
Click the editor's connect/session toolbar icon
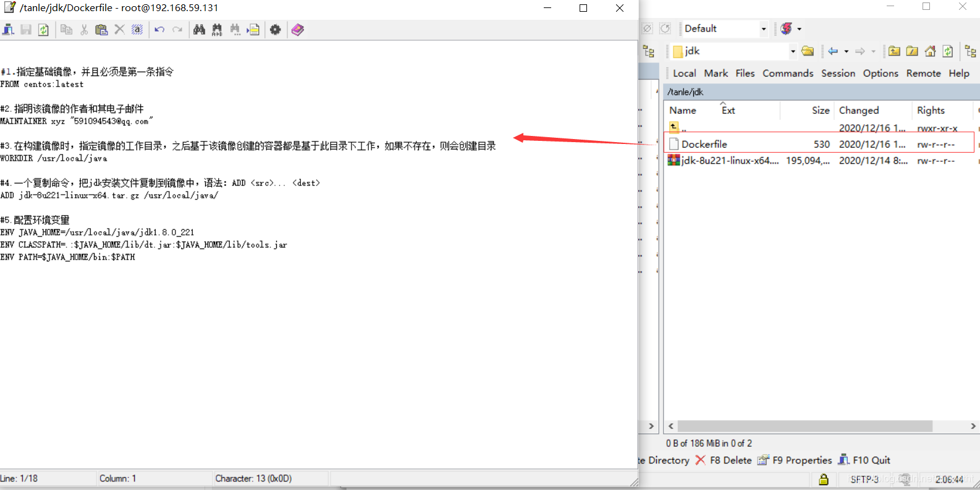(9, 30)
